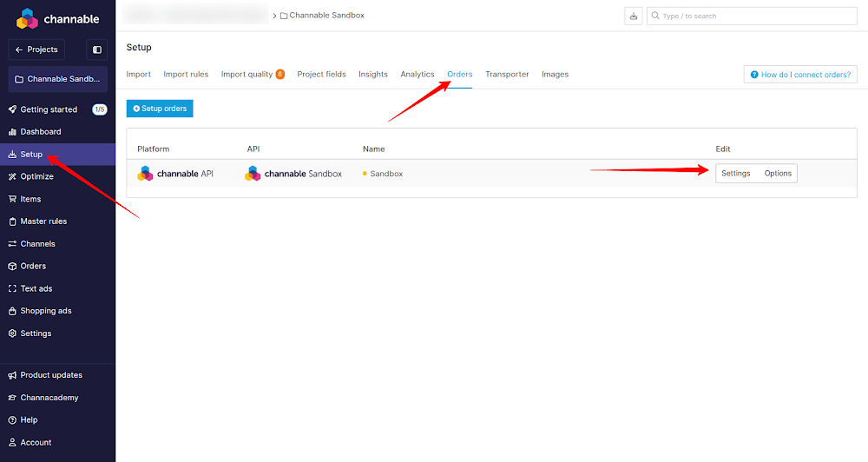The height and width of the screenshot is (462, 868).
Task: Click the Platform column header
Action: pyautogui.click(x=154, y=149)
